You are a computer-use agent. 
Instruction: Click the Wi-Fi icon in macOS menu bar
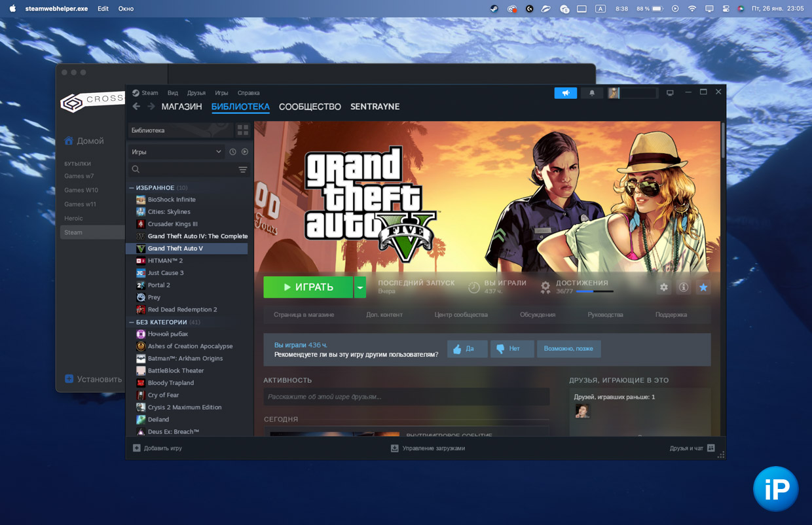[x=692, y=9]
